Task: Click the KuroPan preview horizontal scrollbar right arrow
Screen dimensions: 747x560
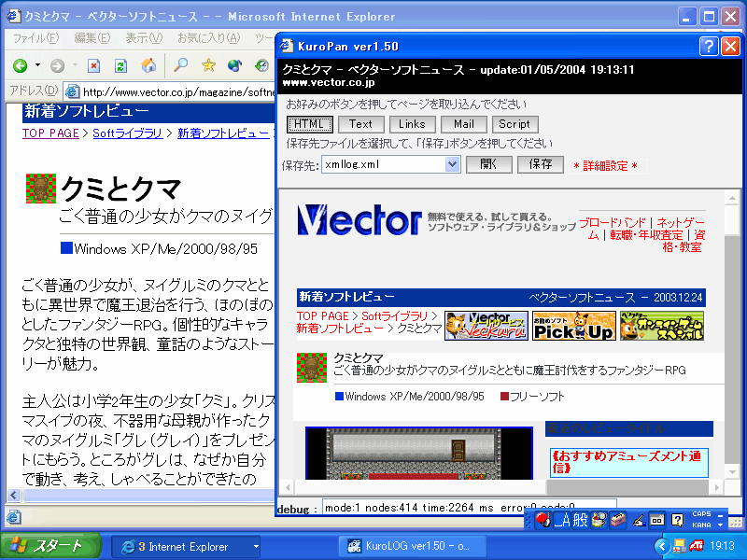Action: click(716, 487)
